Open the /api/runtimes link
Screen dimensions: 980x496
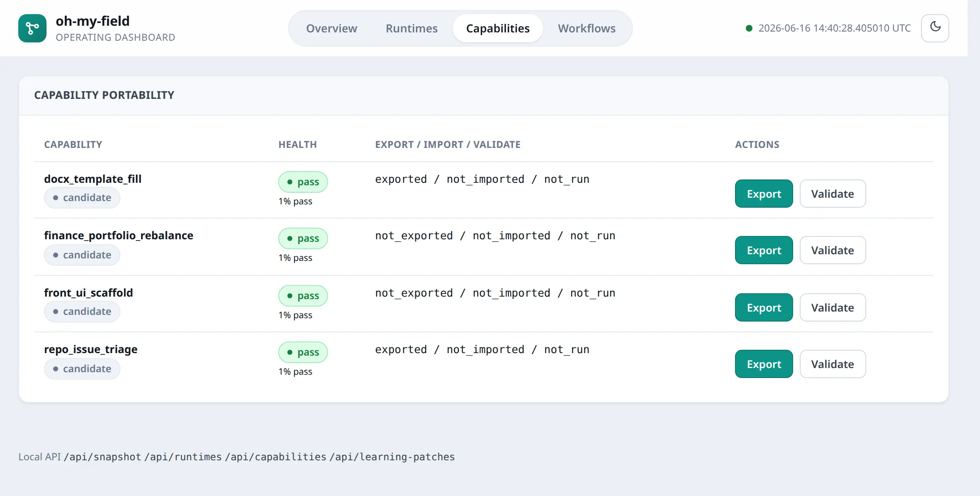(x=183, y=457)
